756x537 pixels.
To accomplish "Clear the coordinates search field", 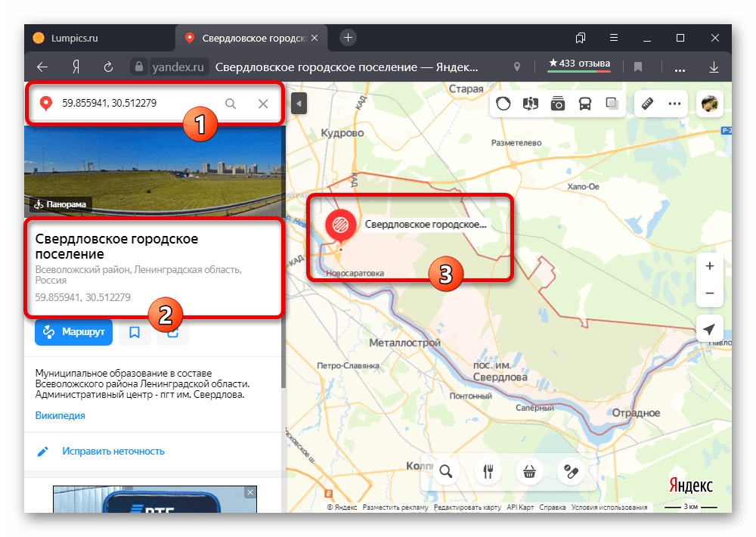I will click(263, 104).
